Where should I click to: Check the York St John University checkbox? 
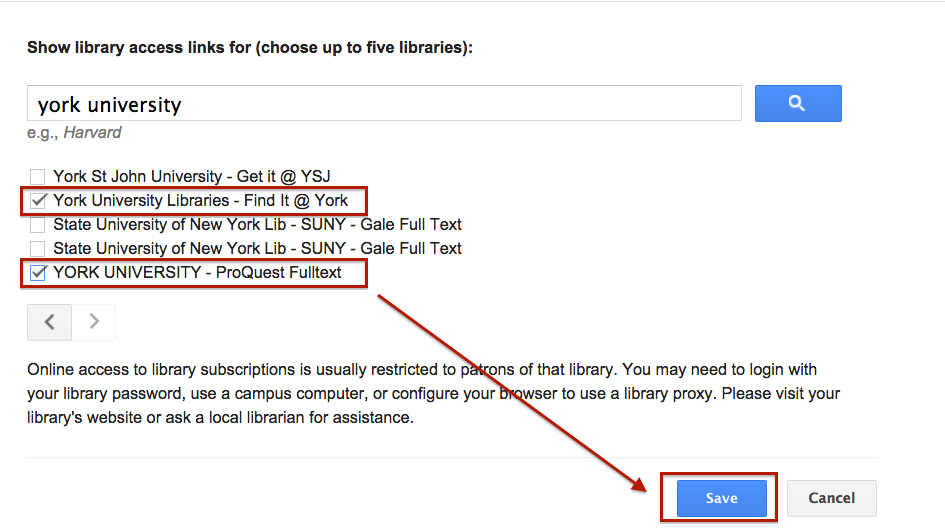click(37, 177)
